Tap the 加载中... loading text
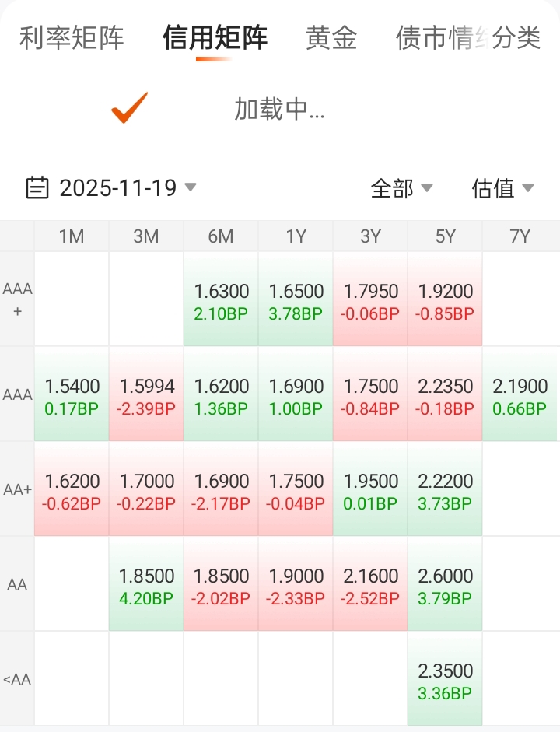560x732 pixels. click(279, 110)
